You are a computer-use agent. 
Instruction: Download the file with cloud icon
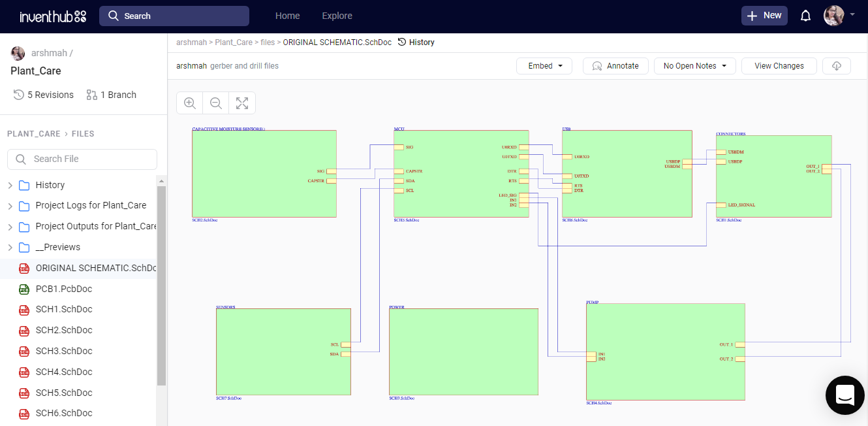[x=837, y=66]
